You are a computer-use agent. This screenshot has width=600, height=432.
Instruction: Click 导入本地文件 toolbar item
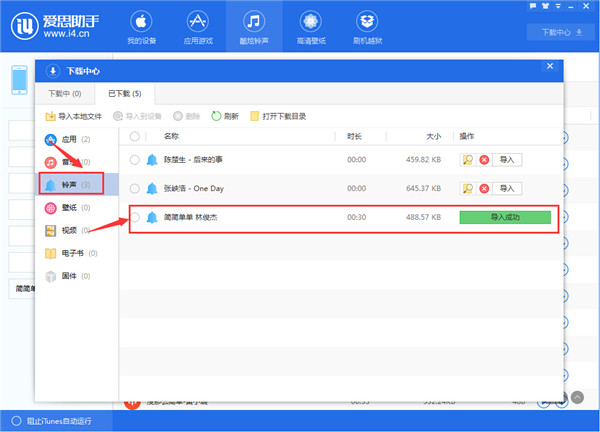click(73, 116)
